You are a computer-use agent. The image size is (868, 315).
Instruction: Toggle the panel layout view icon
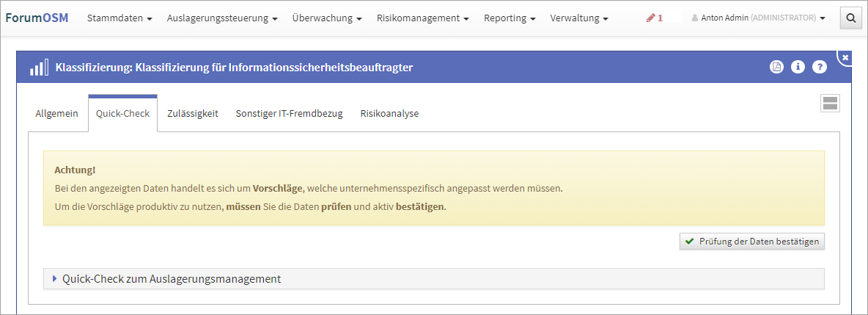click(830, 104)
